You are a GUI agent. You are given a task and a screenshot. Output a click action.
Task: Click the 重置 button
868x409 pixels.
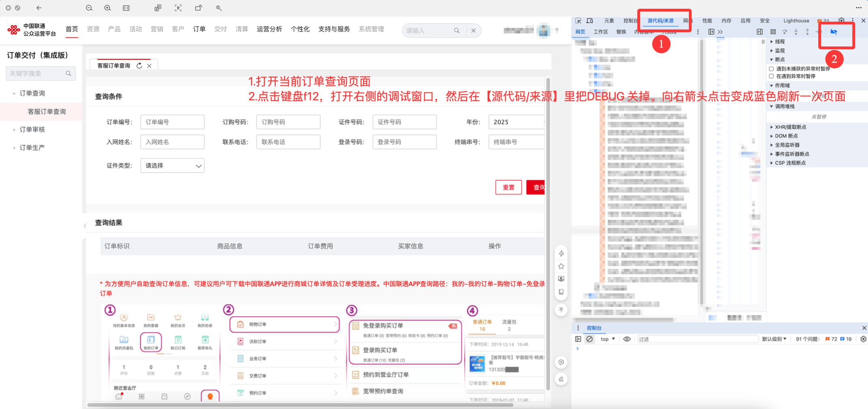pyautogui.click(x=508, y=187)
